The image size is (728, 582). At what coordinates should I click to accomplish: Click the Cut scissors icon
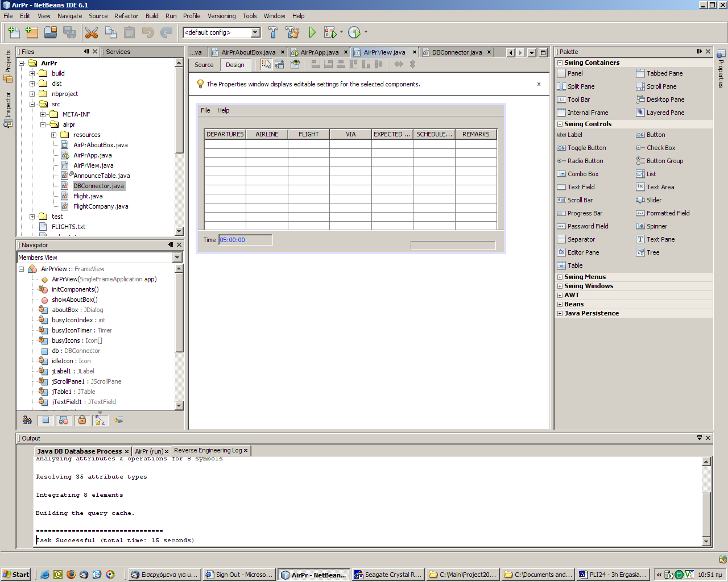pyautogui.click(x=92, y=32)
